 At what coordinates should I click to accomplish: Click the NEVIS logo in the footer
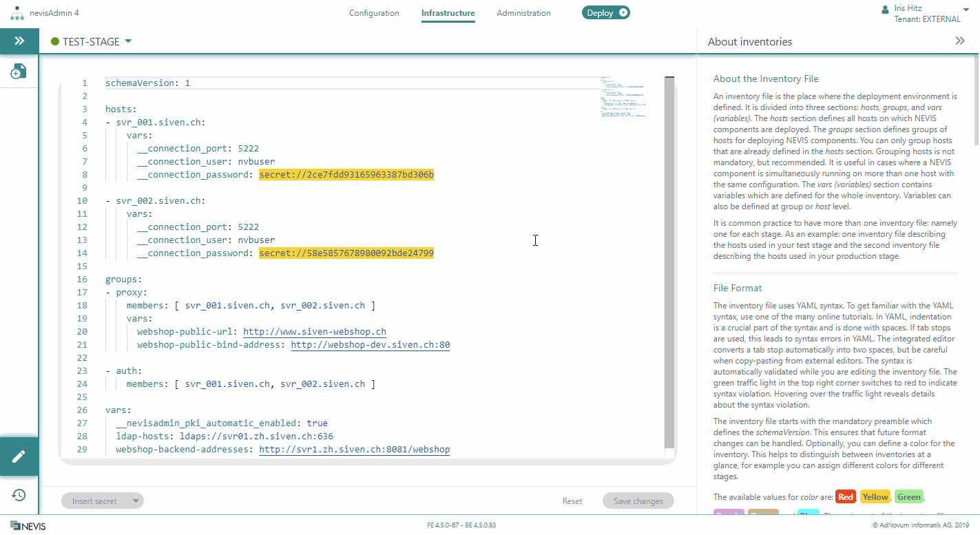28,526
